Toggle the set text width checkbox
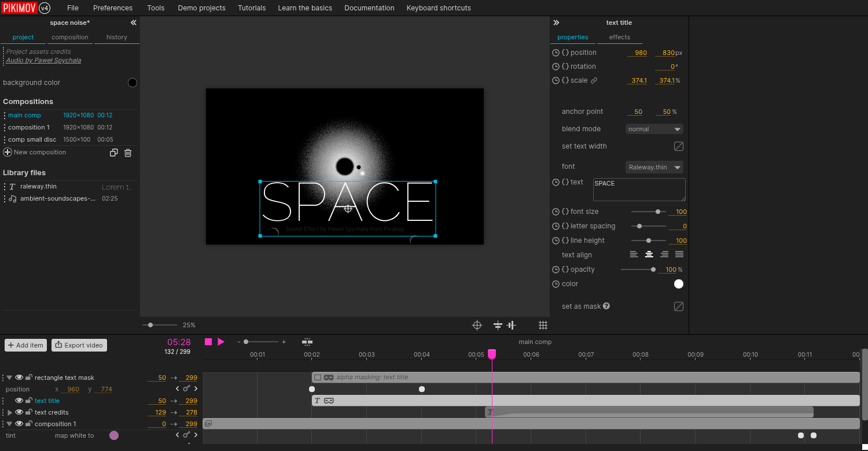868x451 pixels. 679,146
